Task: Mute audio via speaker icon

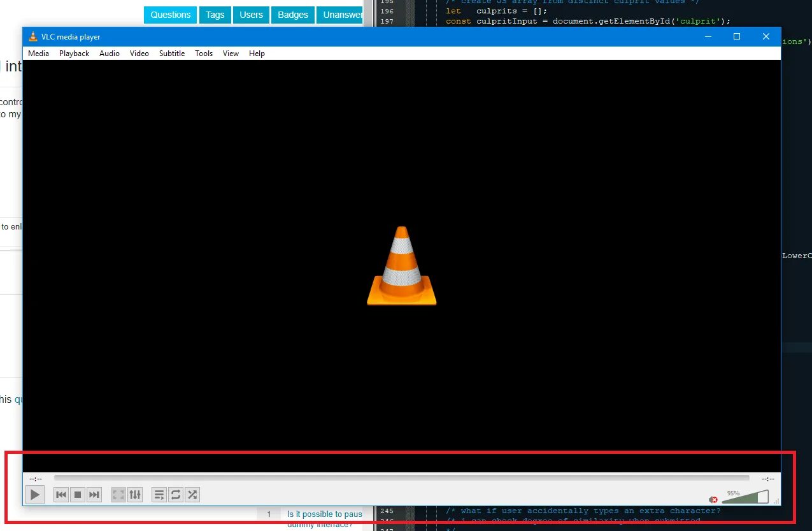Action: 713,500
